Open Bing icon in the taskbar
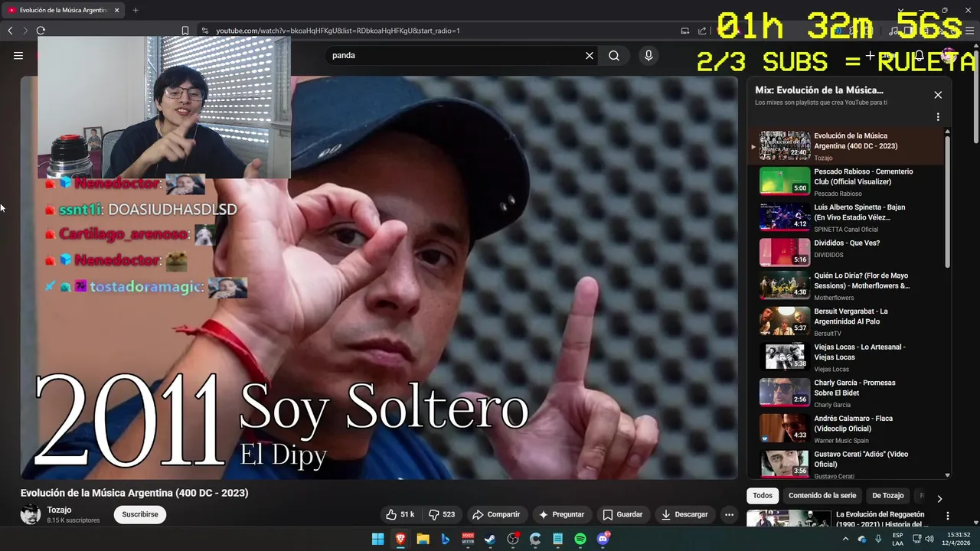This screenshot has height=551, width=980. coord(445,540)
